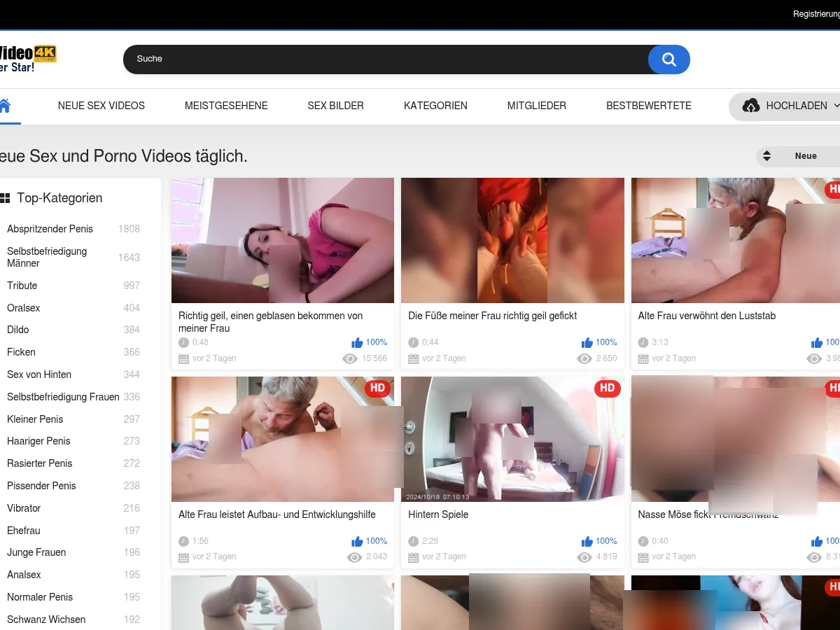Go to the home icon tab
840x630 pixels.
pos(5,106)
